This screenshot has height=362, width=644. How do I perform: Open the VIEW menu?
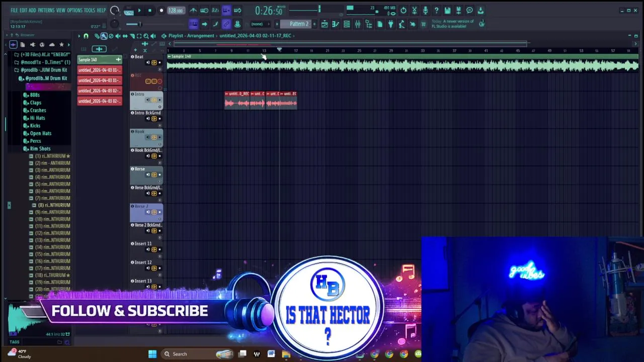tap(60, 10)
